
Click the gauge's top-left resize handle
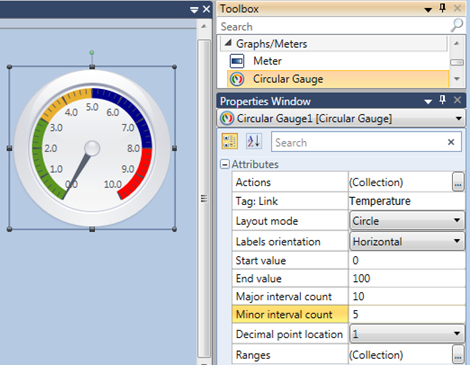(x=9, y=67)
